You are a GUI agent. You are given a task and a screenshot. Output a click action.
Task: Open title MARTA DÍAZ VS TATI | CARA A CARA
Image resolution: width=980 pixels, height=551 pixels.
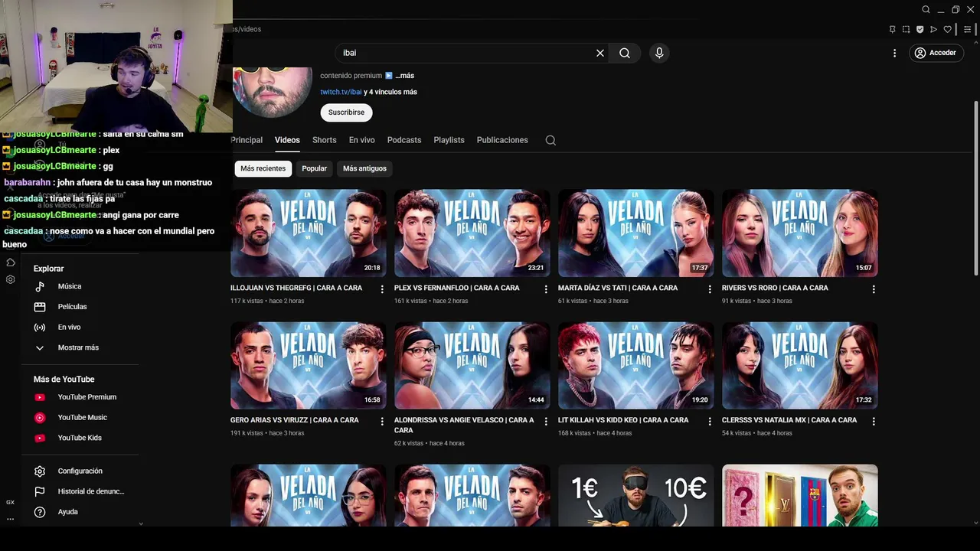pyautogui.click(x=618, y=288)
